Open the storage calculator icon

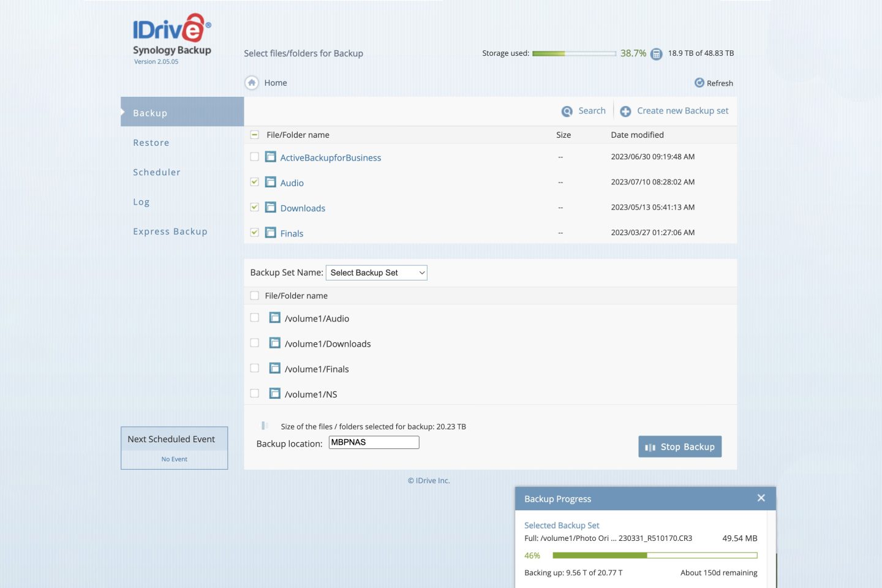[x=656, y=54]
